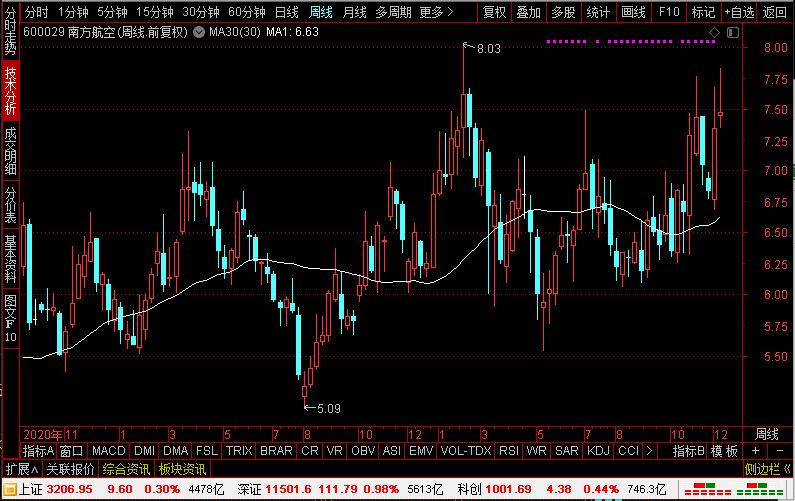Click the minus zoom-out button
The width and height of the screenshot is (795, 501).
coord(780,451)
